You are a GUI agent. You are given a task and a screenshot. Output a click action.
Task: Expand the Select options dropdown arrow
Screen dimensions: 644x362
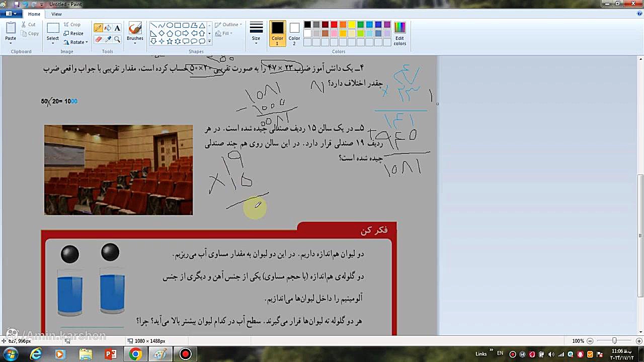[53, 44]
